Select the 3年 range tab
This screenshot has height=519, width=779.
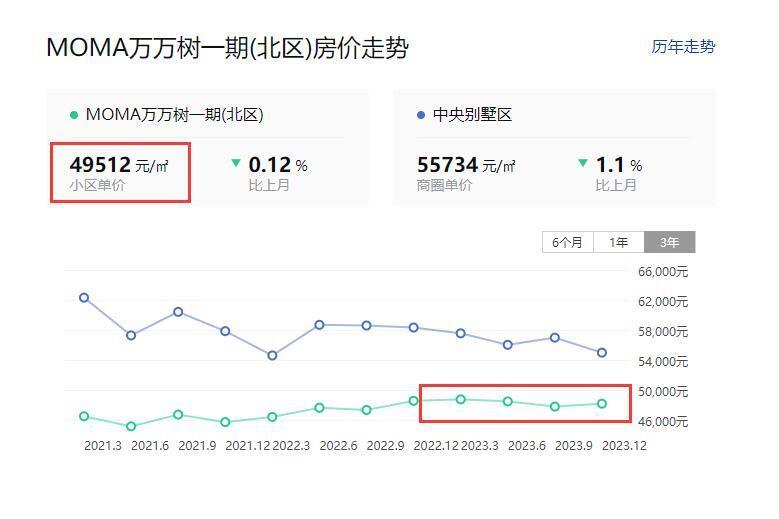tap(670, 242)
